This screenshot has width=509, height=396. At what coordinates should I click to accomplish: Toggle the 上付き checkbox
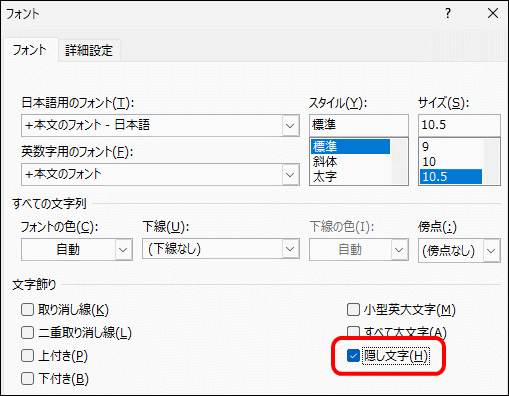[x=27, y=356]
